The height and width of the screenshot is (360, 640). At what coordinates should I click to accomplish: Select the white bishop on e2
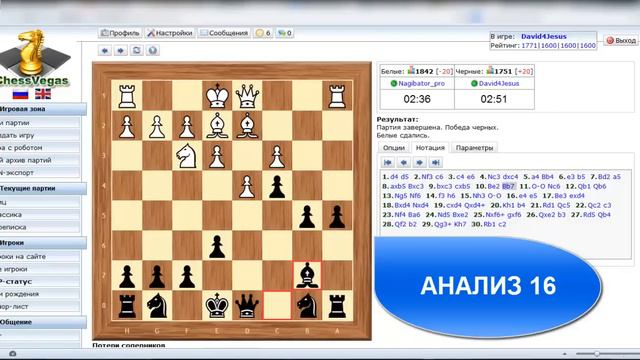click(x=217, y=127)
